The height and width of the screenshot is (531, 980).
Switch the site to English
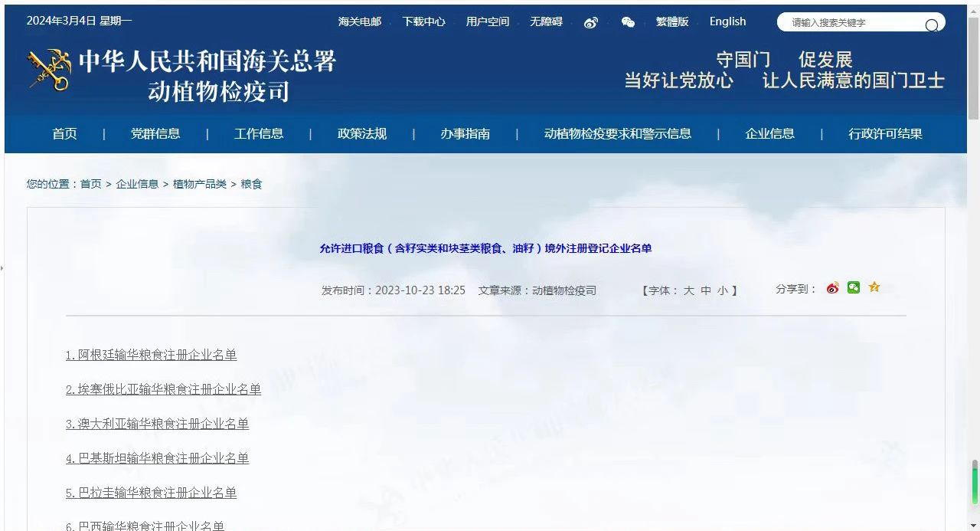coord(727,21)
